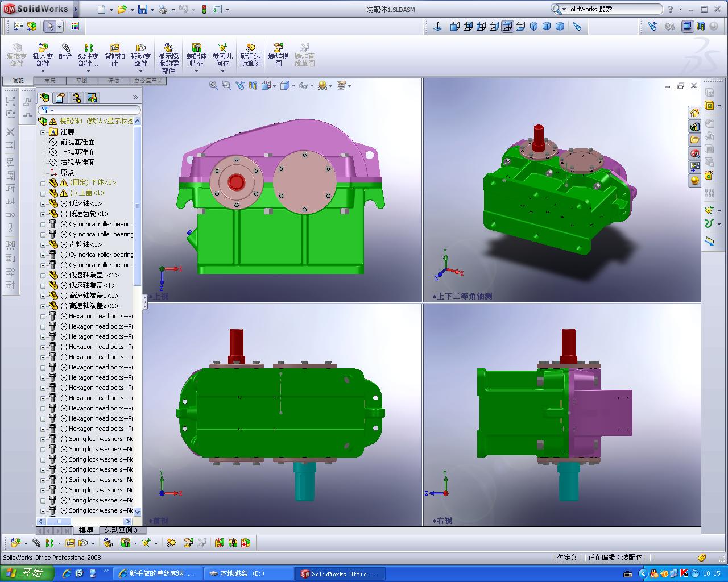
Task: Switch to the 本地磁盘 (E:) taskbar window
Action: [248, 574]
